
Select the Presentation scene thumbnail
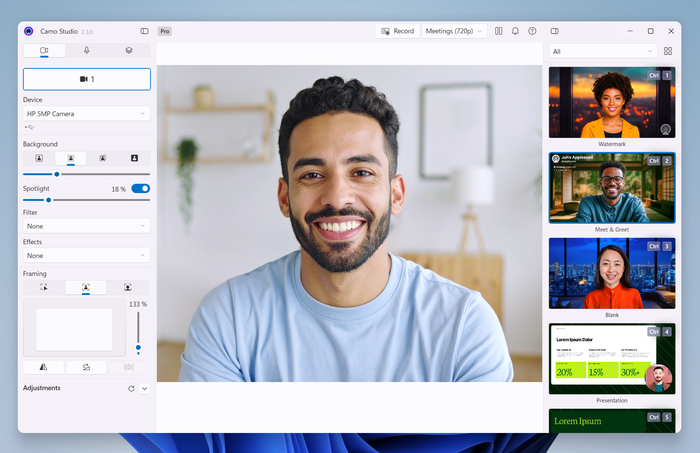click(612, 359)
